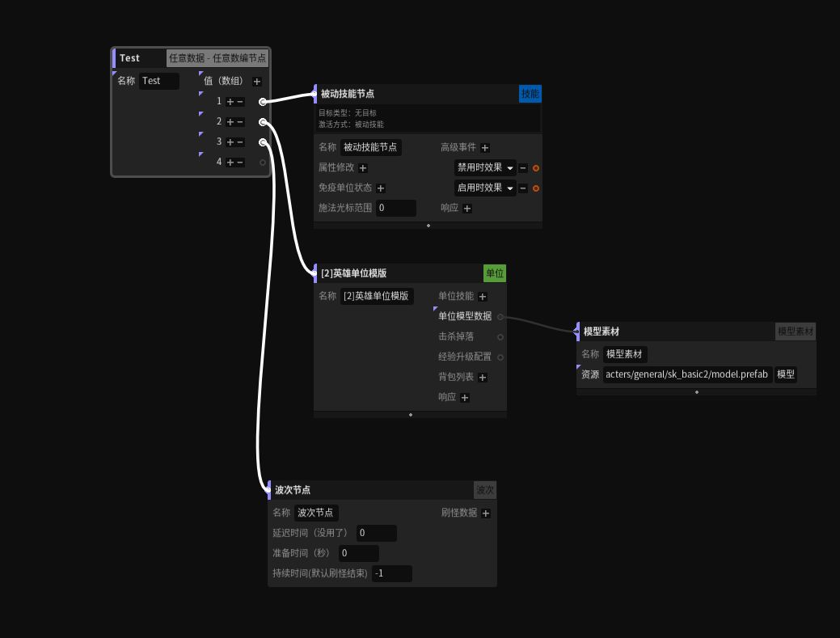Viewport: 840px width, 638px height.
Task: Click input port of 波次节点 node
Action: [x=268, y=489]
